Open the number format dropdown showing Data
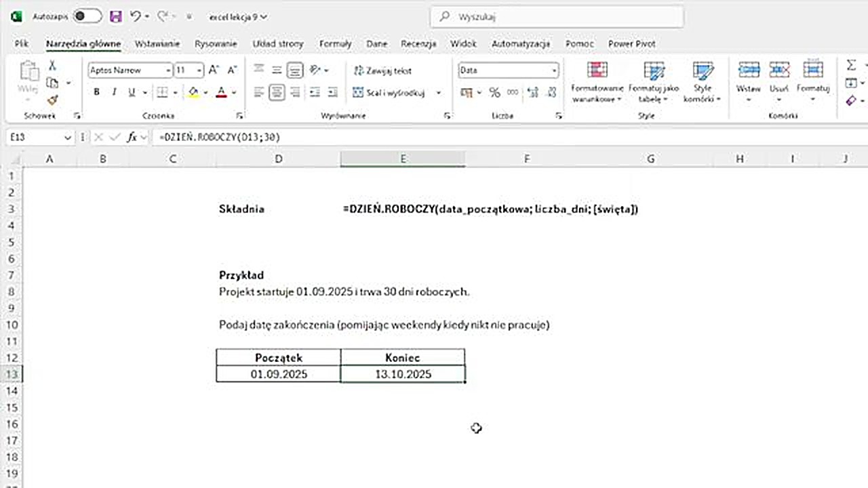This screenshot has width=868, height=488. 554,70
